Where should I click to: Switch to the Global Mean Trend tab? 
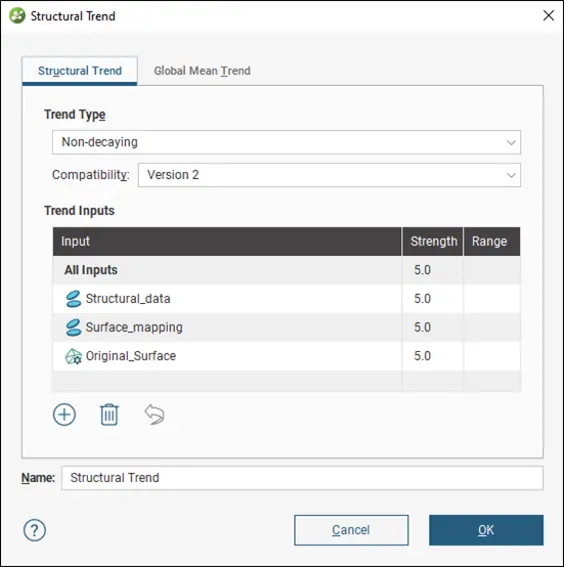tap(202, 71)
